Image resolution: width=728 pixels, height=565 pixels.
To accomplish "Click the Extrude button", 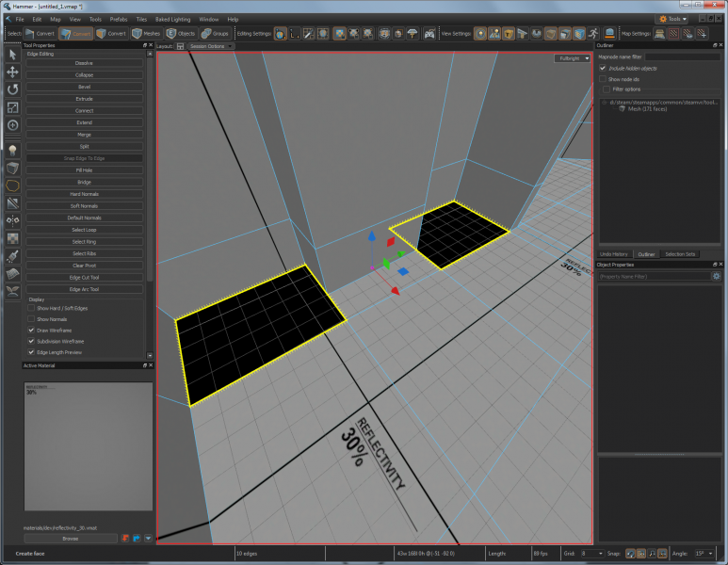I will coord(84,99).
